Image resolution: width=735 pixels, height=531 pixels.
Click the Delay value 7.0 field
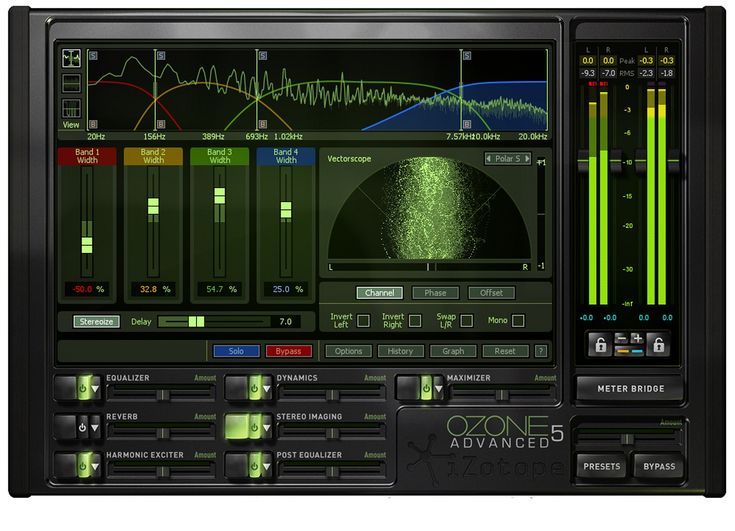pos(285,322)
